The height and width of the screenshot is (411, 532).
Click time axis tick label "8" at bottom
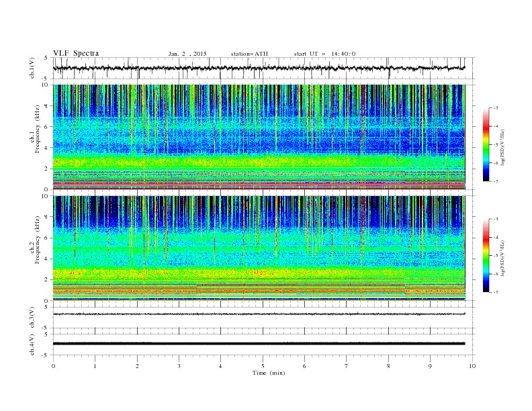point(388,366)
